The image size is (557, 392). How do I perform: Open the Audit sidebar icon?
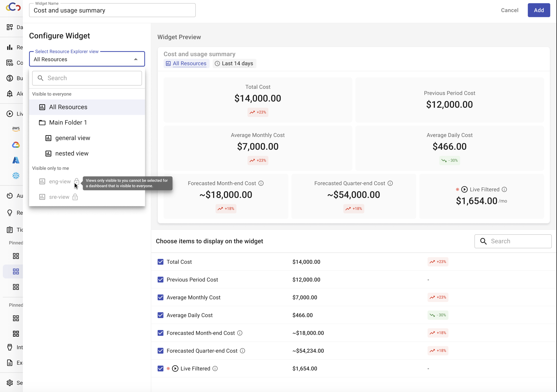[10, 196]
